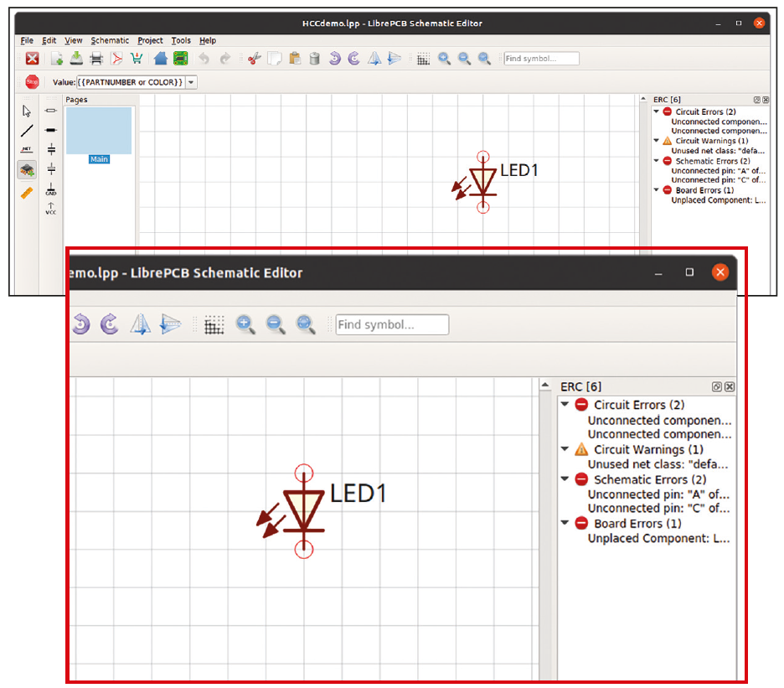Image resolution: width=784 pixels, height=688 pixels.
Task: Select 'Unplaced Component' row in main ERC panel
Action: [718, 200]
